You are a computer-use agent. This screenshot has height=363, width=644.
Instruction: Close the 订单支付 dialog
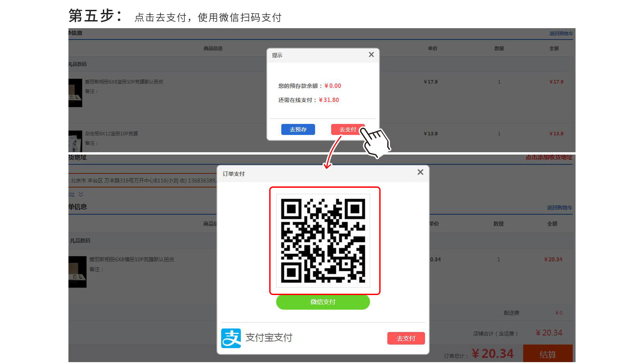click(420, 172)
